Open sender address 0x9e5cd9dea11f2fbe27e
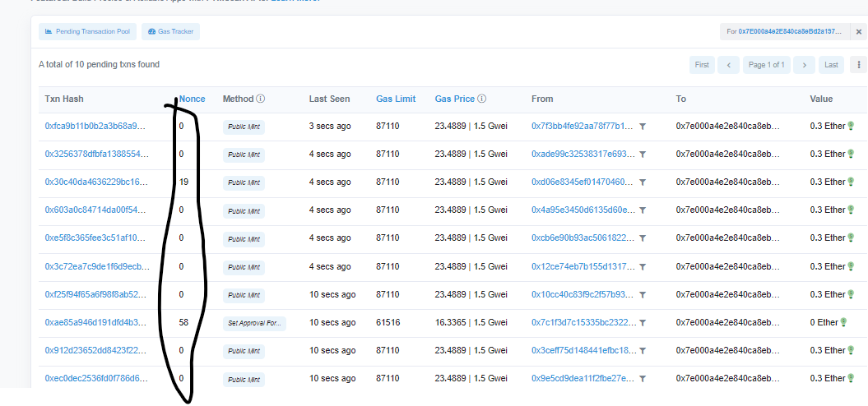Viewport: 868px width, 406px height. pos(583,378)
